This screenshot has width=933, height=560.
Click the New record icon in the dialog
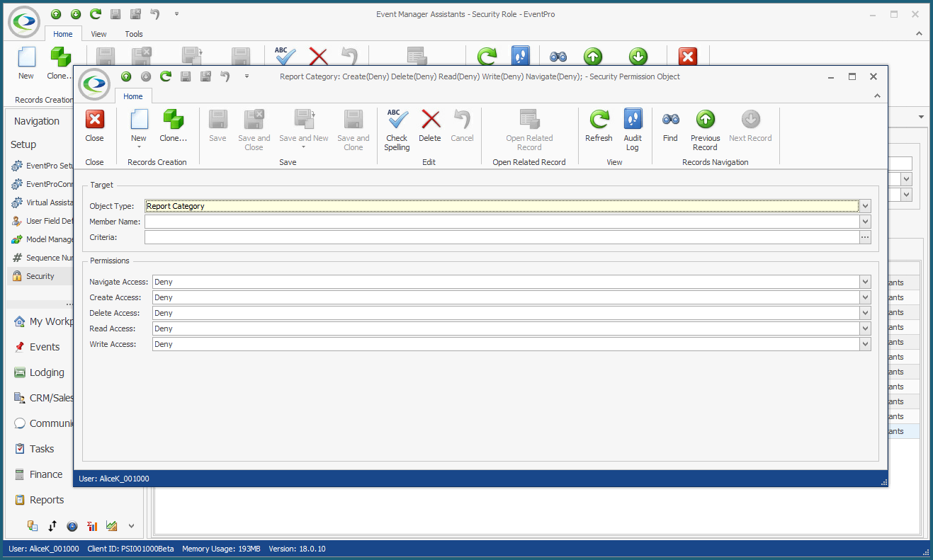pyautogui.click(x=139, y=119)
